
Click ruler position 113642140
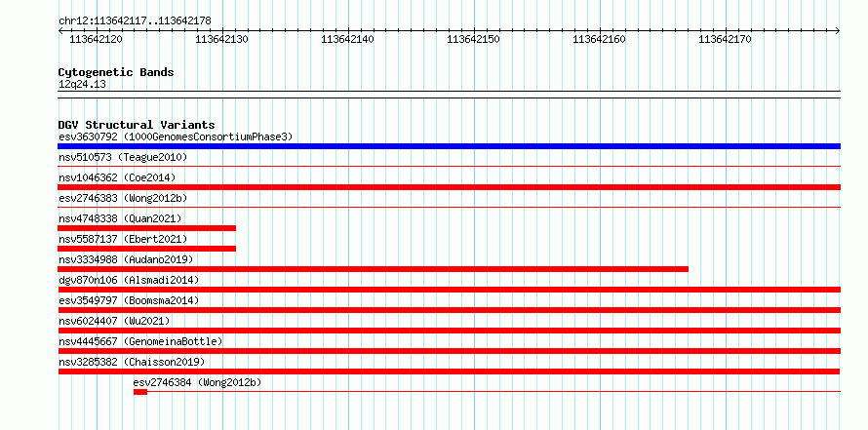[347, 39]
